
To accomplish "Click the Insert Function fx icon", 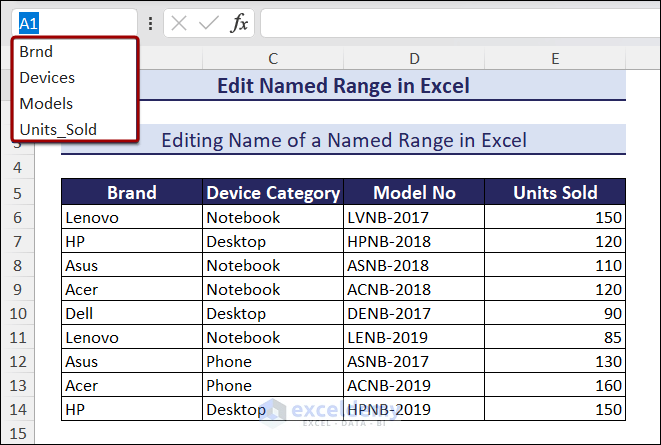I will click(x=239, y=23).
